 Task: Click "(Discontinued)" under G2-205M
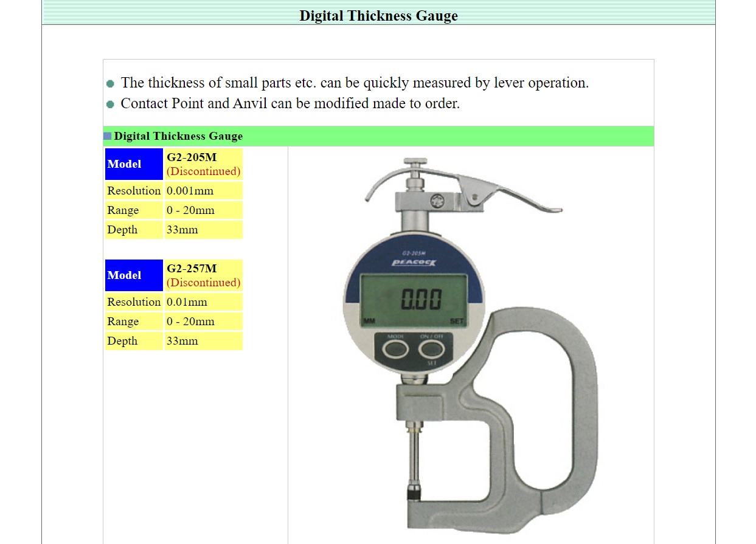click(204, 171)
